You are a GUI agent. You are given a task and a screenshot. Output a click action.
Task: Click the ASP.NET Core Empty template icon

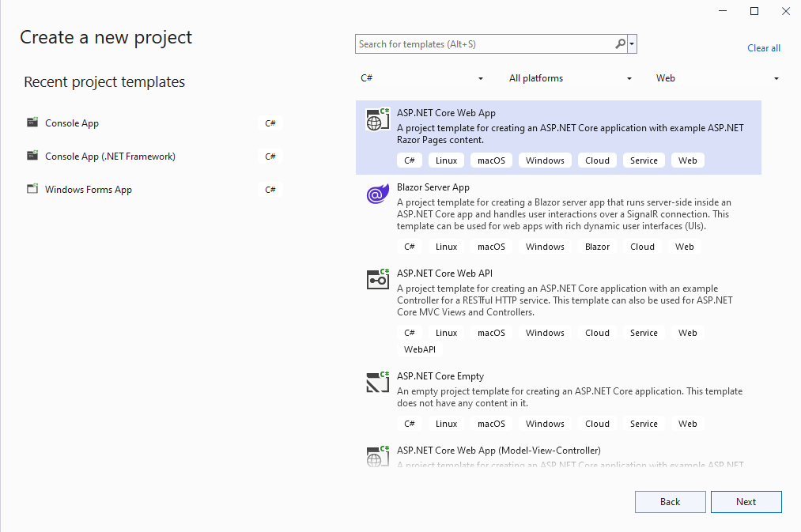377,382
